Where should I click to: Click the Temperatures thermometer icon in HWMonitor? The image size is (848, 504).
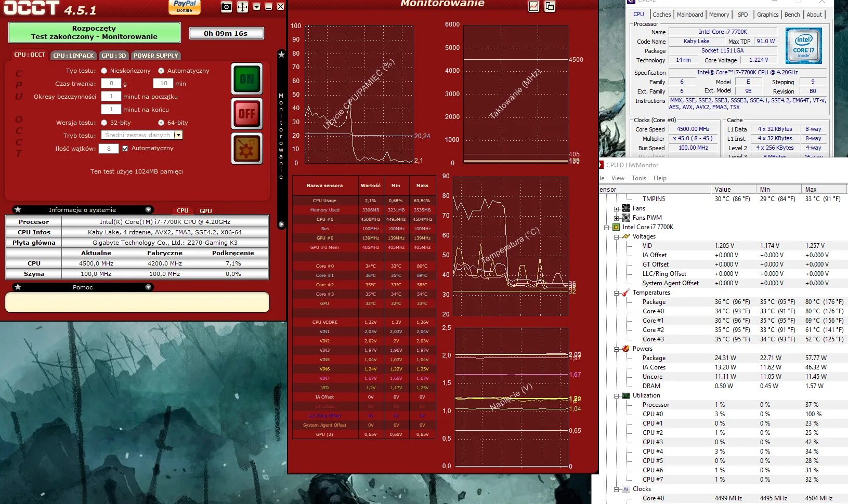click(x=626, y=293)
